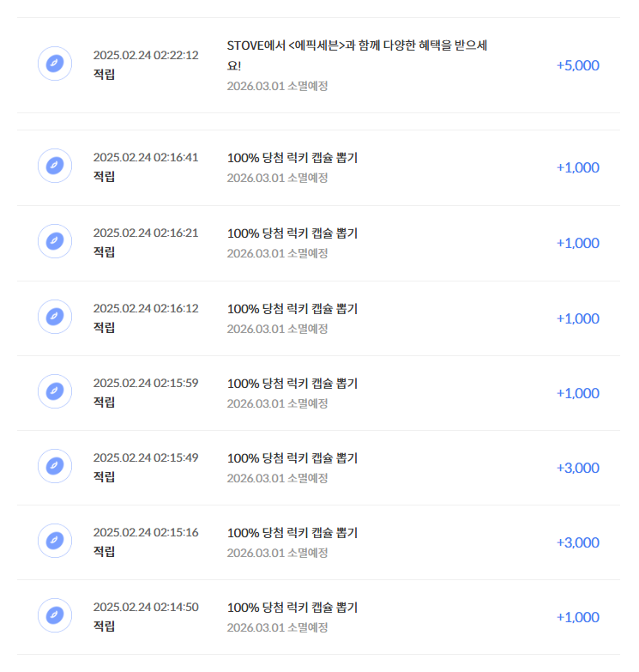Click the point icon for the 02:16:12 entry
Viewport: 639px width, 672px height.
point(55,317)
